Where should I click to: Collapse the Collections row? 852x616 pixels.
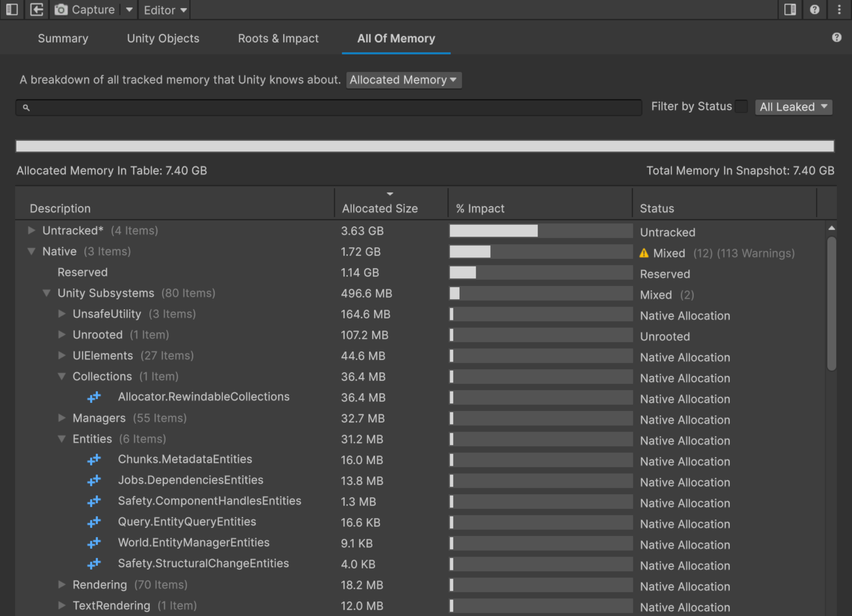62,376
